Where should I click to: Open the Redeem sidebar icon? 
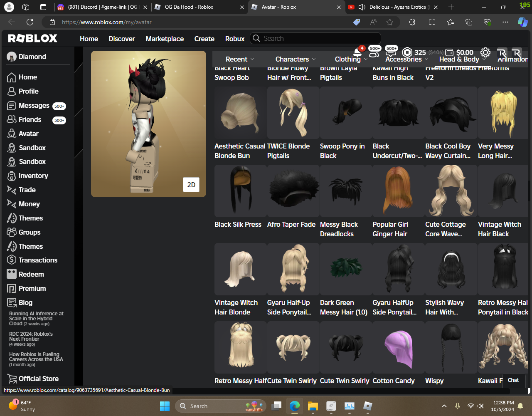point(12,274)
